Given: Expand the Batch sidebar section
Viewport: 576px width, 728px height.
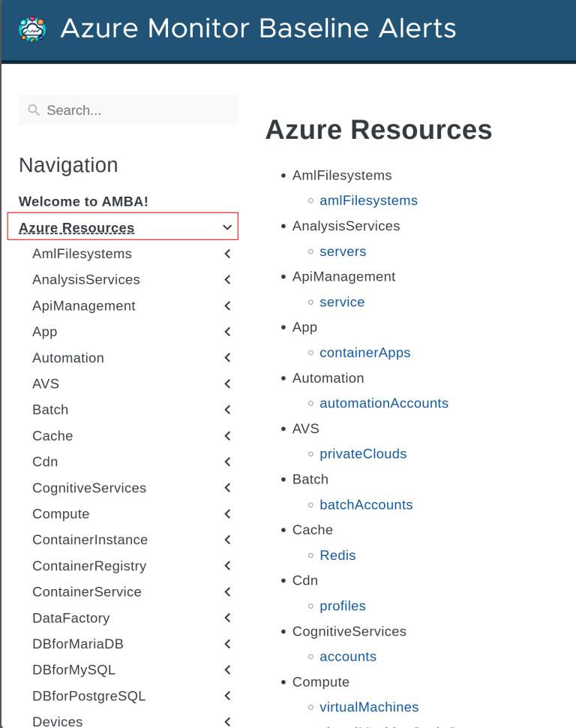Looking at the screenshot, I should pos(227,409).
